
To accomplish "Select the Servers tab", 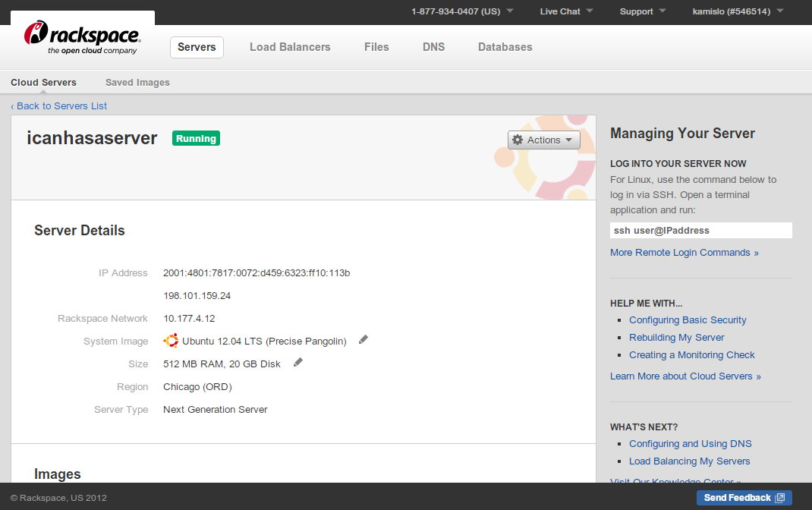I will [197, 47].
